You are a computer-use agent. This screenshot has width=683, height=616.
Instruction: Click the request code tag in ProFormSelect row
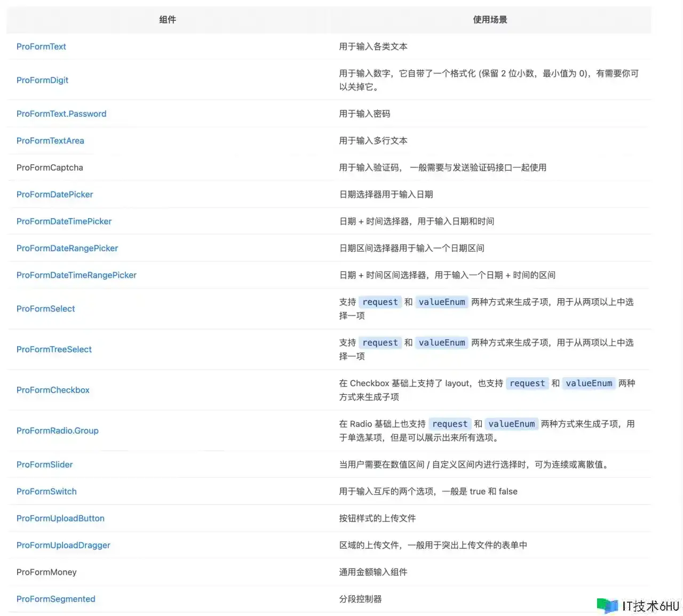point(380,302)
